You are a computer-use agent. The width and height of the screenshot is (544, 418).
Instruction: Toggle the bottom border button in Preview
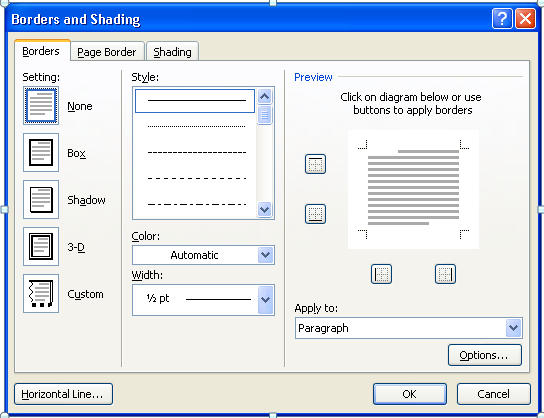click(x=315, y=214)
